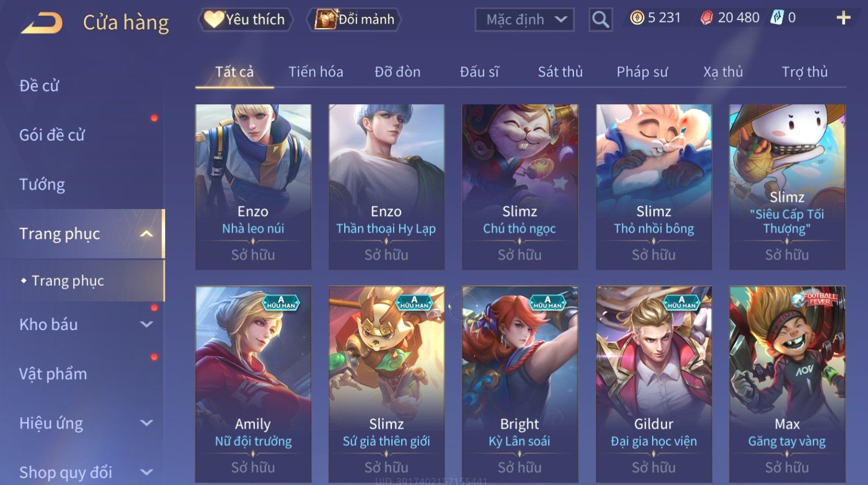
Task: Click the back arrow icon
Action: 42,23
